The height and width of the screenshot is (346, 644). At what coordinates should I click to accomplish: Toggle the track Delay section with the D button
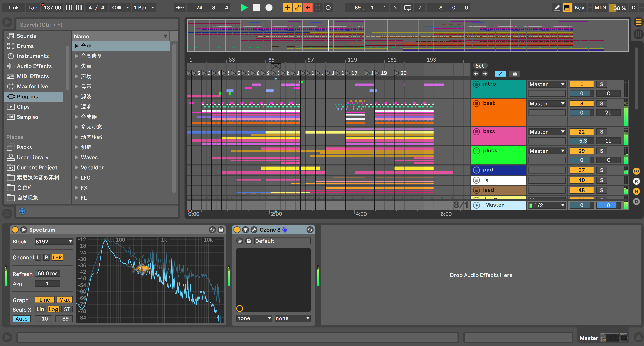point(636,201)
